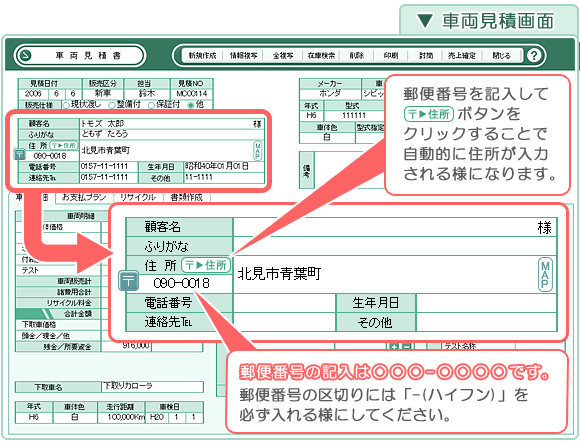
Task: Click the ふりがな field containing ともず たろう
Action: 172,134
